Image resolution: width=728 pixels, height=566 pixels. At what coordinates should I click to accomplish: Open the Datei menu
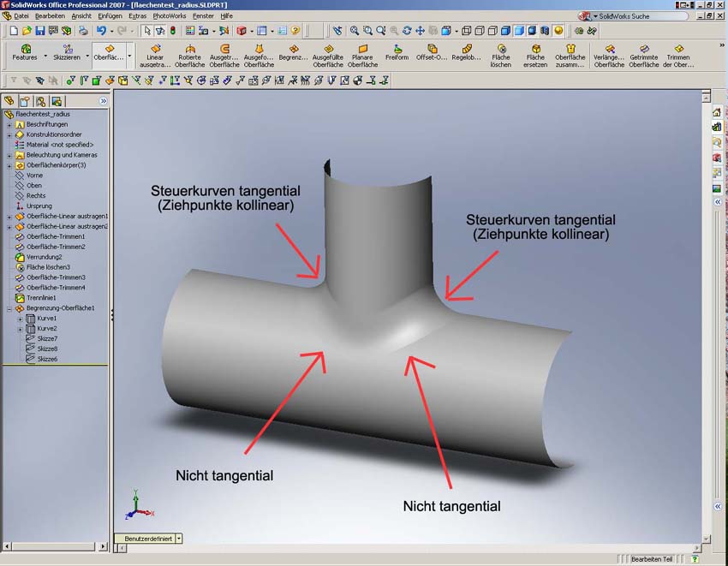[21, 15]
